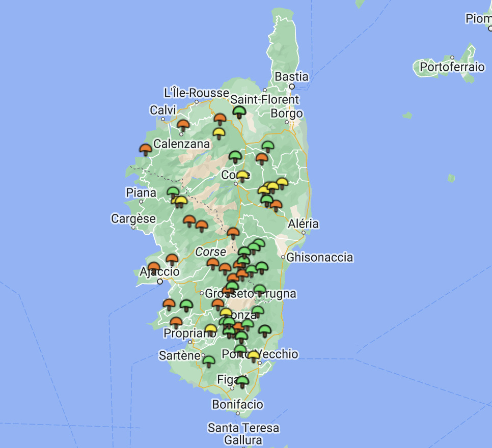Select the Ajaccio city dot
492x448 pixels.
click(161, 281)
